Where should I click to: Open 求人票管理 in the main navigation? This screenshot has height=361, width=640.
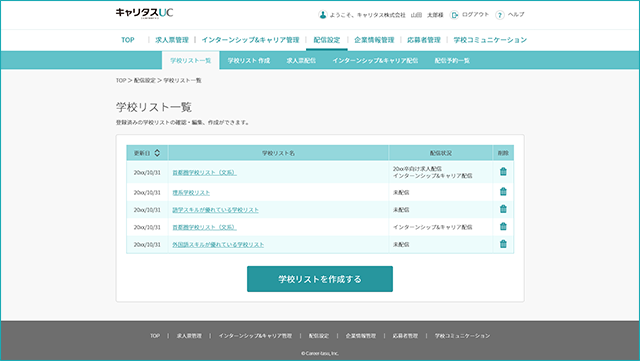pos(172,40)
